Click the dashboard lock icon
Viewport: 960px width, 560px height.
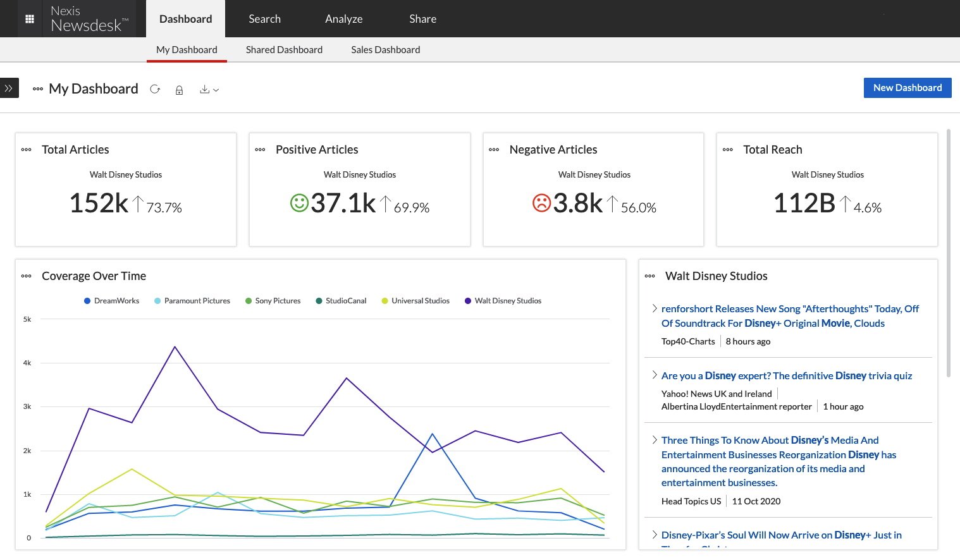(x=180, y=90)
